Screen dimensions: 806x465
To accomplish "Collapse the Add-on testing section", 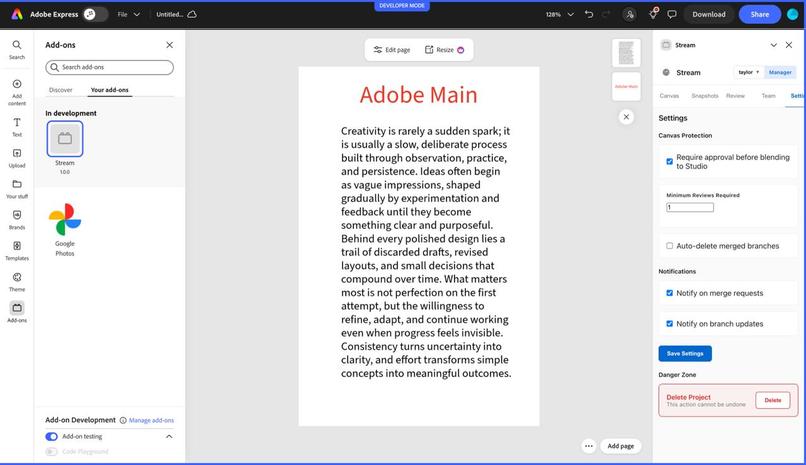I will coord(169,437).
